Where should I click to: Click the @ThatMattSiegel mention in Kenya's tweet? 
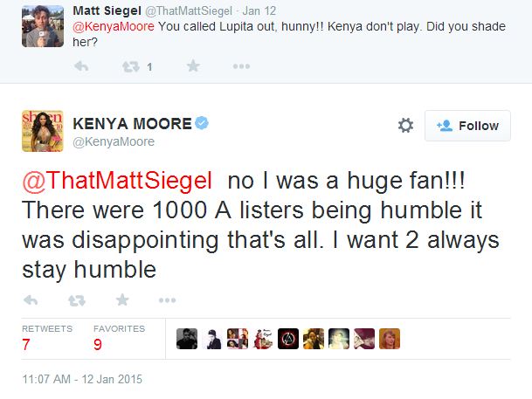click(x=117, y=181)
